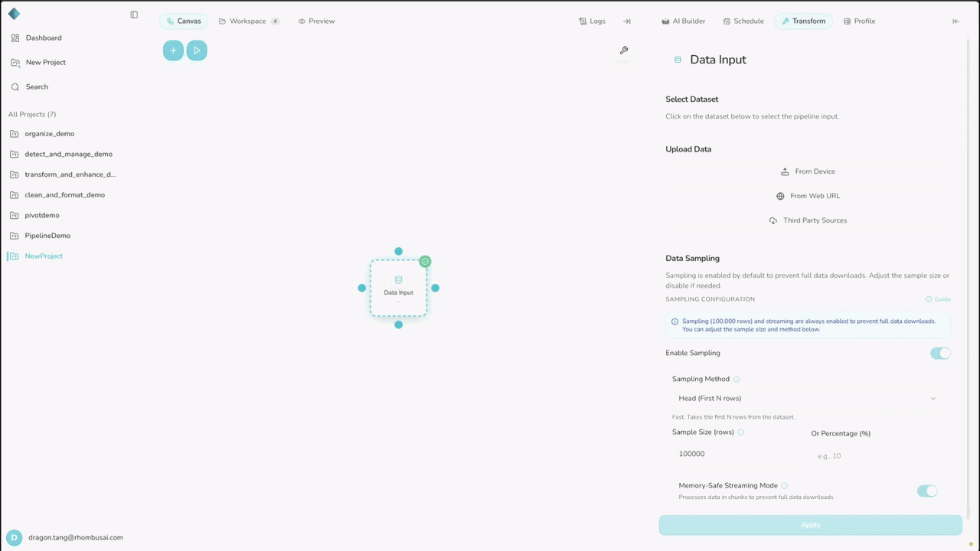This screenshot has width=980, height=551.
Task: Collapse the left sidebar panel icon
Action: (x=134, y=15)
